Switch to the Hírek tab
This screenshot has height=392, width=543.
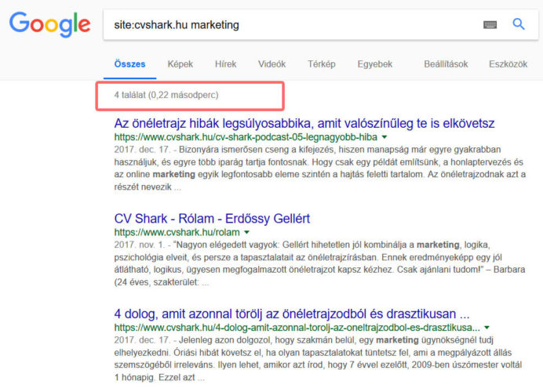point(225,64)
